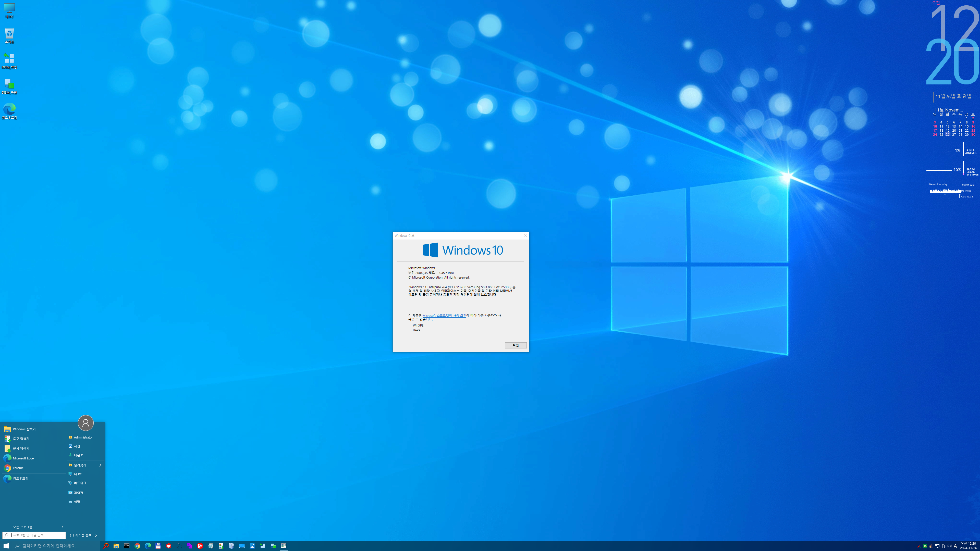980x551 pixels.
Task: Click the DISM backup taskbar icon
Action: (x=263, y=546)
